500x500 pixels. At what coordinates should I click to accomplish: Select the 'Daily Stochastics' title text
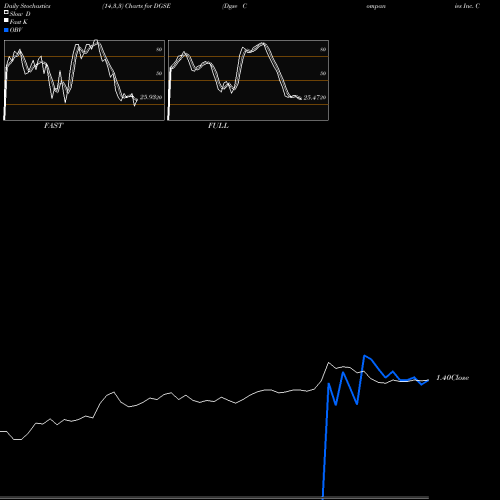[x=27, y=6]
